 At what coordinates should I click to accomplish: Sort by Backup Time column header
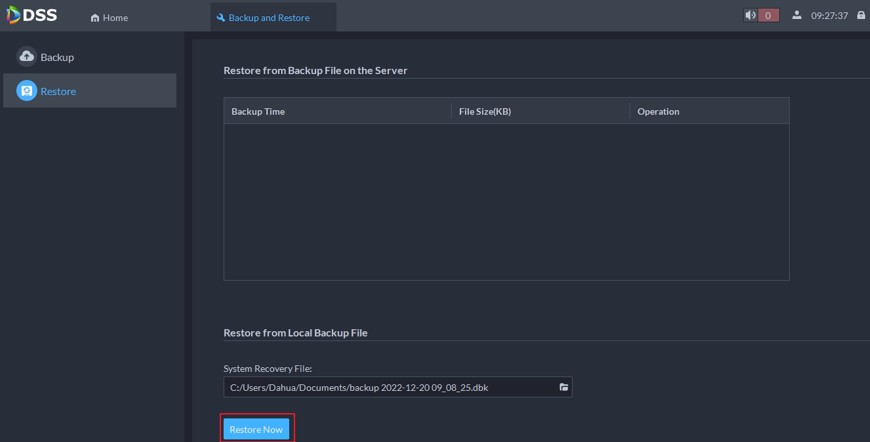(258, 111)
